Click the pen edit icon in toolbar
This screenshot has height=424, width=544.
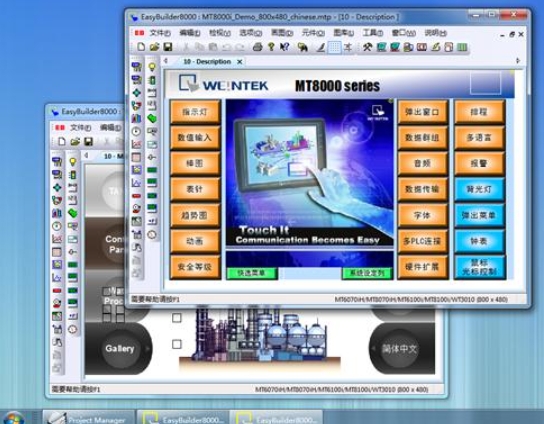point(321,47)
